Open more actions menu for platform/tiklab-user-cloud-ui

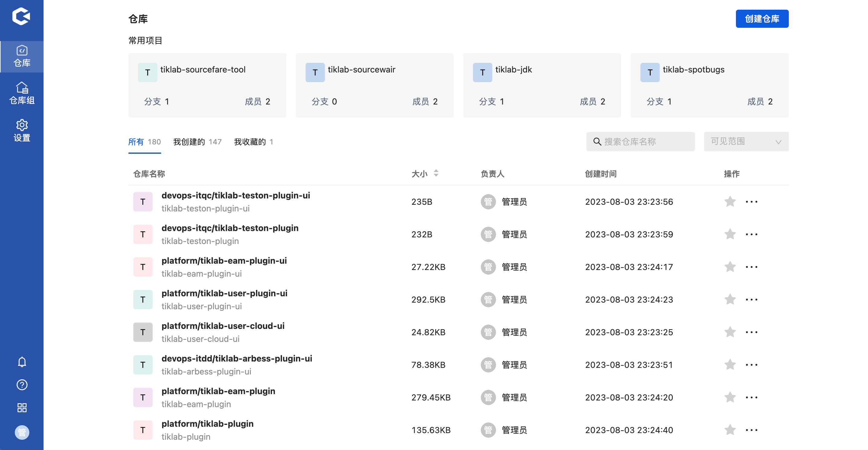751,333
